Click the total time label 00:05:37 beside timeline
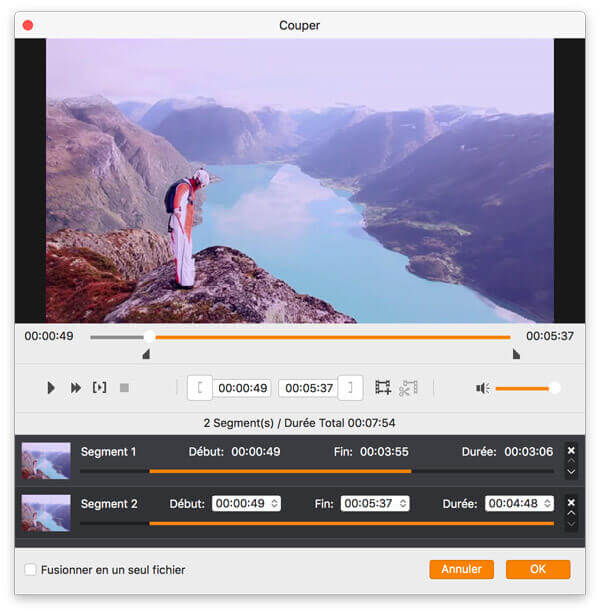 (x=550, y=336)
